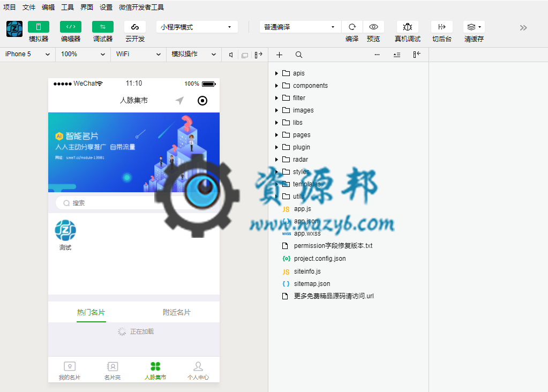Viewport: 548px width, 392px height.
Task: Open the 工具 menu
Action: 67,7
